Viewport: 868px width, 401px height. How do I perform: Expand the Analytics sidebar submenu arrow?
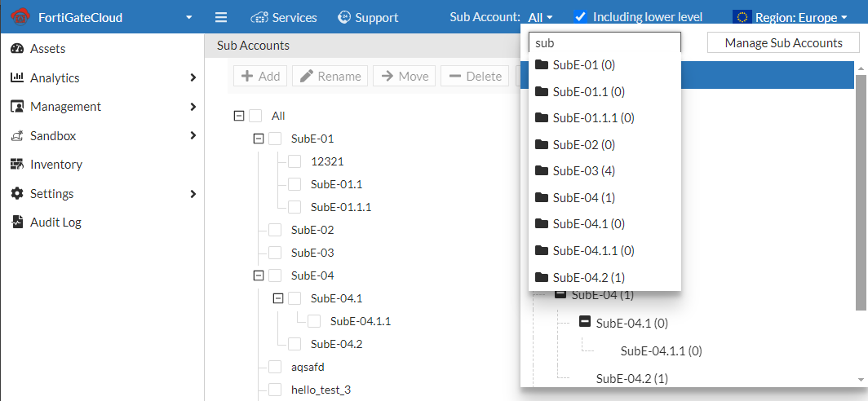point(193,78)
